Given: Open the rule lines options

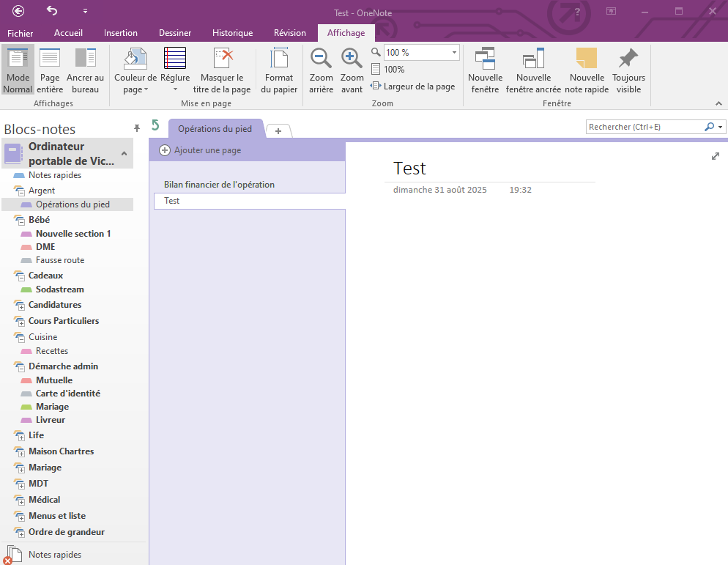Looking at the screenshot, I should (x=175, y=70).
